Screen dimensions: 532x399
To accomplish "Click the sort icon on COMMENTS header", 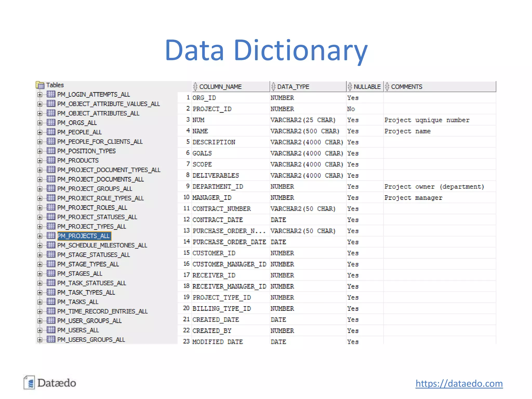I will 387,87.
